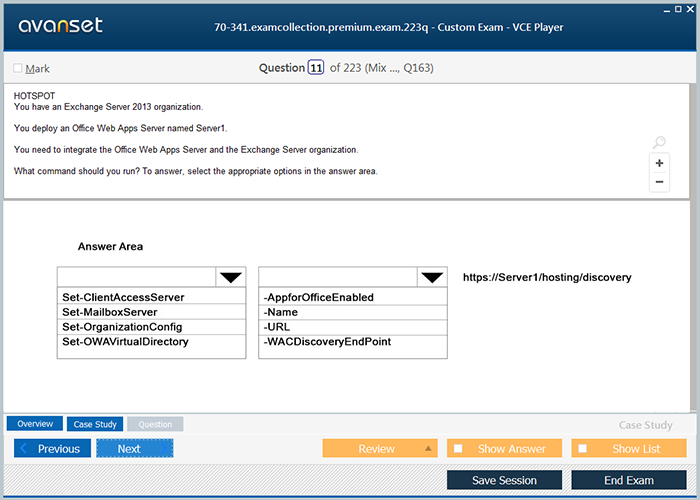Zoom in with the plus button
Viewport: 700px width, 500px height.
(659, 163)
